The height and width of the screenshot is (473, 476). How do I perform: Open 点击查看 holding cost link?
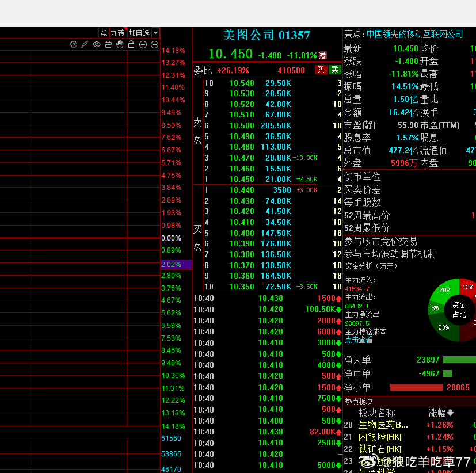pyautogui.click(x=359, y=340)
